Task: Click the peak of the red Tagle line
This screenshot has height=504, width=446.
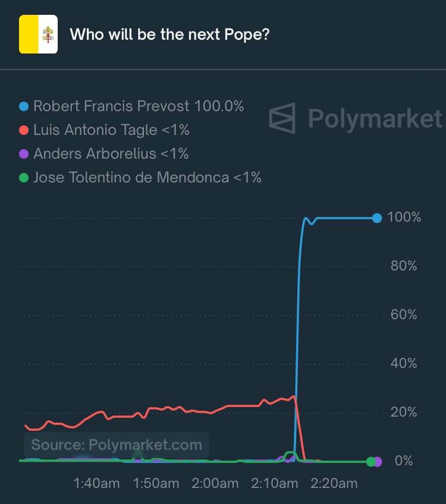Action: (x=293, y=396)
